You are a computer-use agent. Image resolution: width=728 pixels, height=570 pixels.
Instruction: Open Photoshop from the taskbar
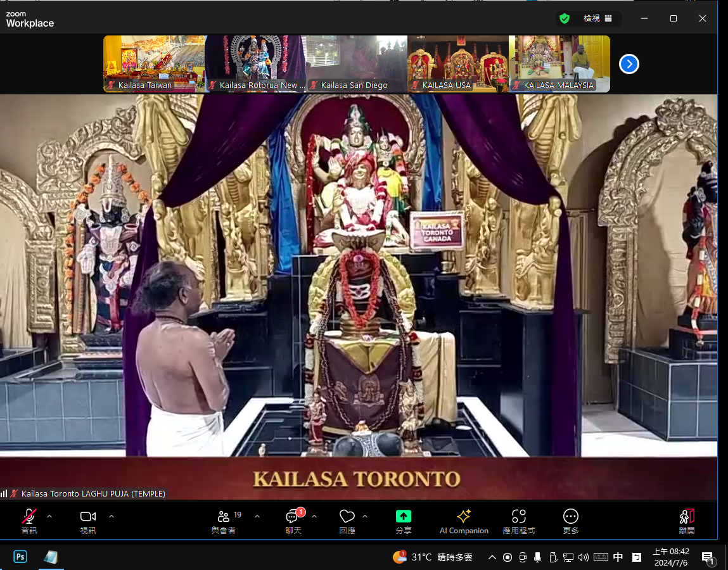[x=20, y=557]
